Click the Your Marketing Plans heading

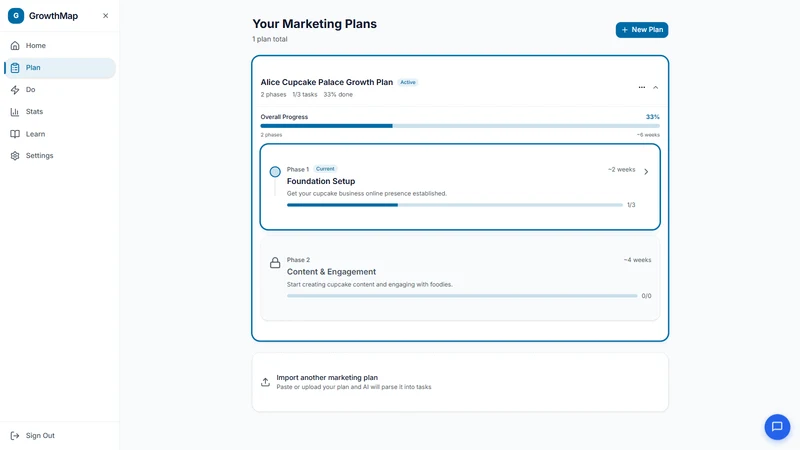click(x=315, y=24)
